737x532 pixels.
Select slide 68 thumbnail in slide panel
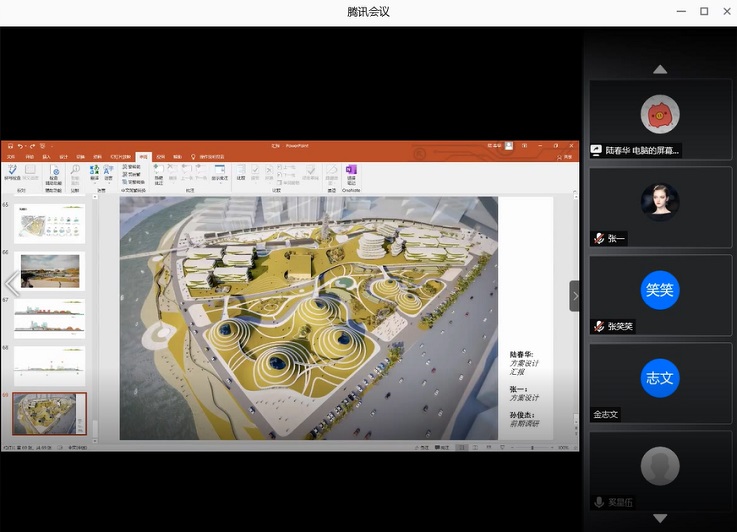coord(49,365)
